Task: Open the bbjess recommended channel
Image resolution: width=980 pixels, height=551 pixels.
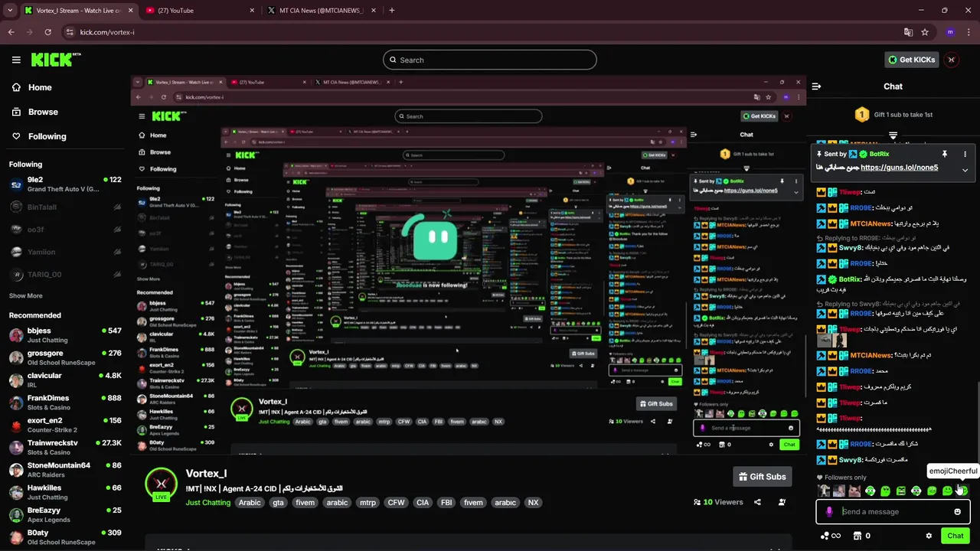Action: [x=65, y=335]
